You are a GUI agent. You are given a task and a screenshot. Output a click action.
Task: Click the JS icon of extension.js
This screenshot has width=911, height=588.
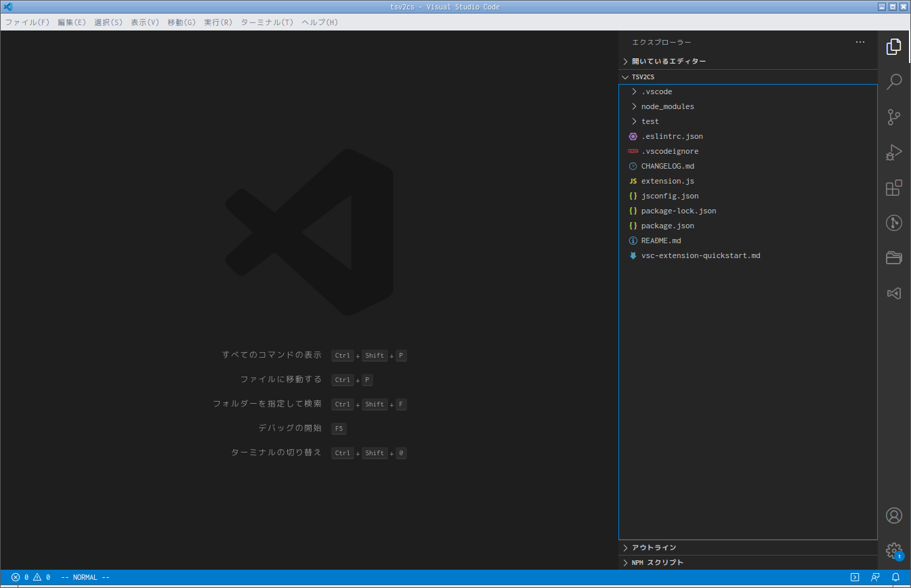point(633,181)
